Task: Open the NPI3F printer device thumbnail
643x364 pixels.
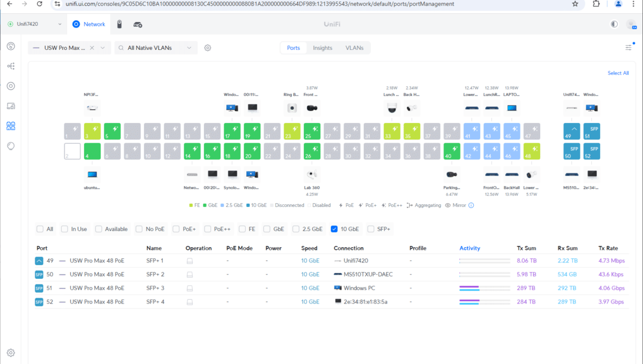Action: [x=92, y=108]
